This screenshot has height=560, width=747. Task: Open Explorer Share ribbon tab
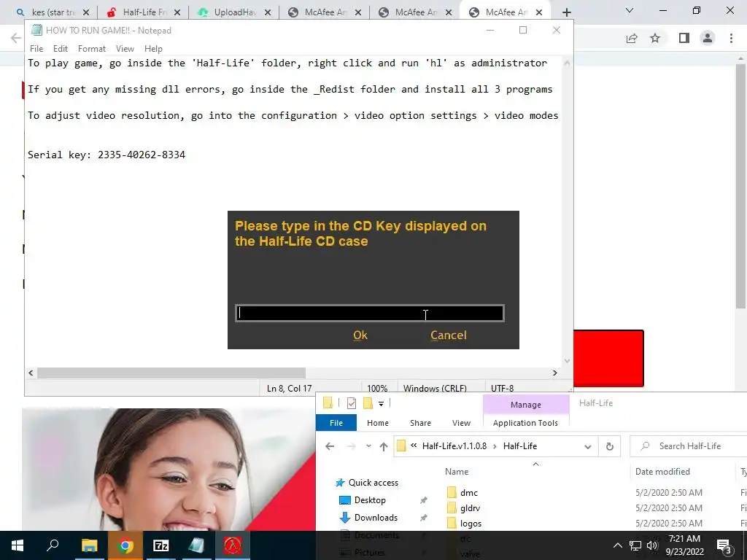[420, 423]
